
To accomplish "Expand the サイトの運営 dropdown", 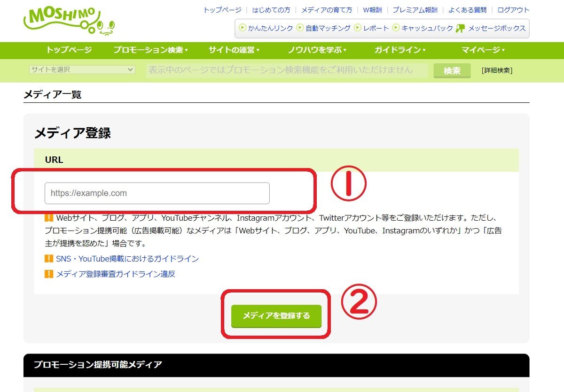I will [232, 50].
